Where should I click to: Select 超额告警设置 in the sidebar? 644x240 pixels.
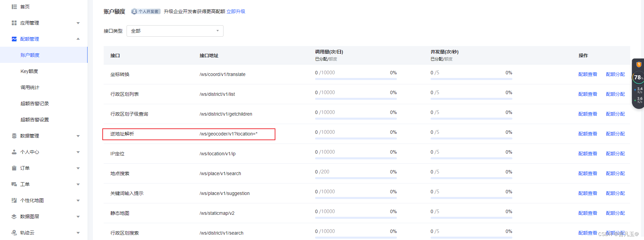[x=35, y=120]
